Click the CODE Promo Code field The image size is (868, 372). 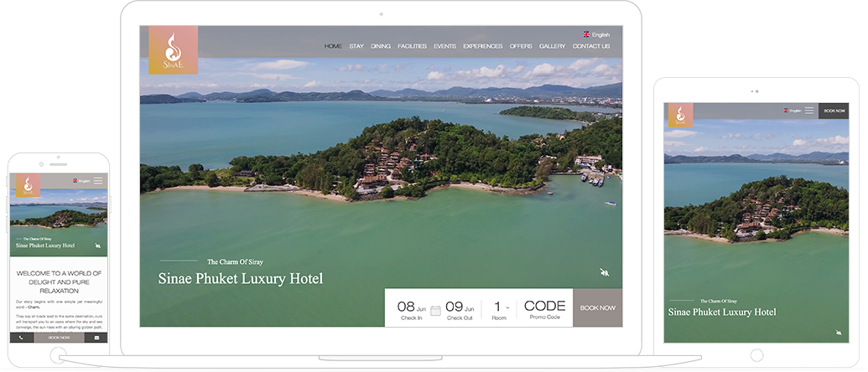tap(545, 309)
